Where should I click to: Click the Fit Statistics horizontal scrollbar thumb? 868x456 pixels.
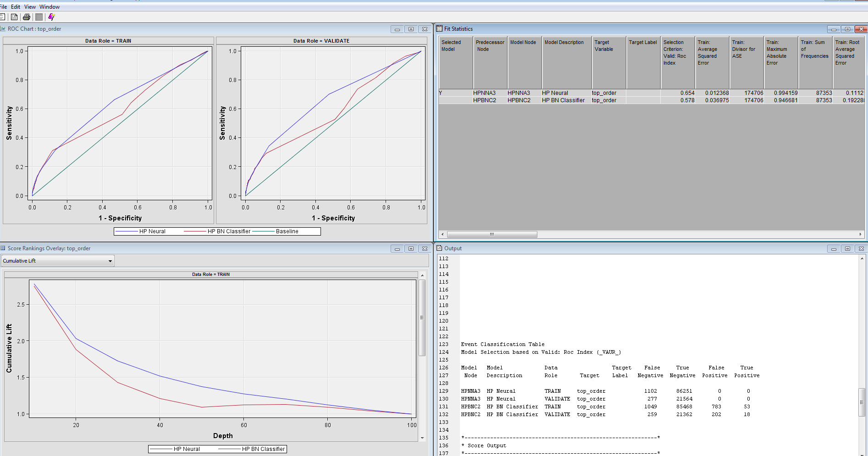(x=492, y=234)
